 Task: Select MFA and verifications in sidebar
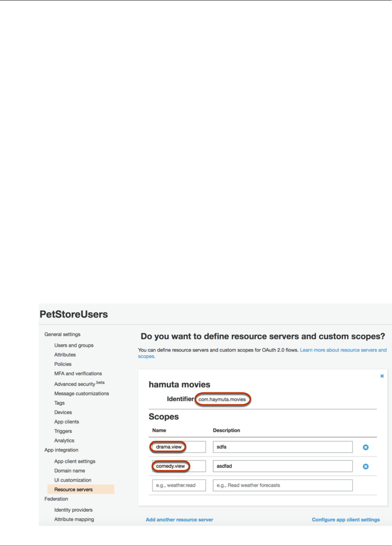78,374
